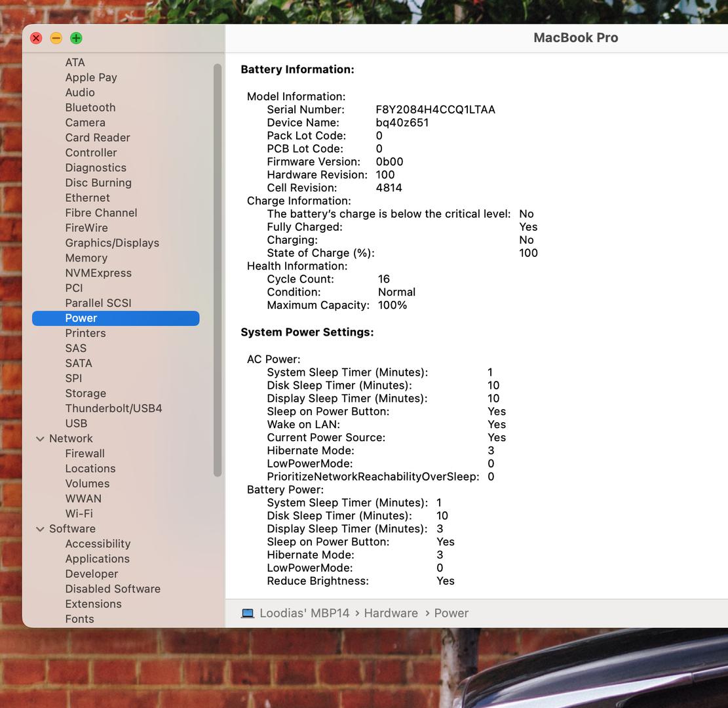Click the MacBook Pro window title

(x=576, y=37)
